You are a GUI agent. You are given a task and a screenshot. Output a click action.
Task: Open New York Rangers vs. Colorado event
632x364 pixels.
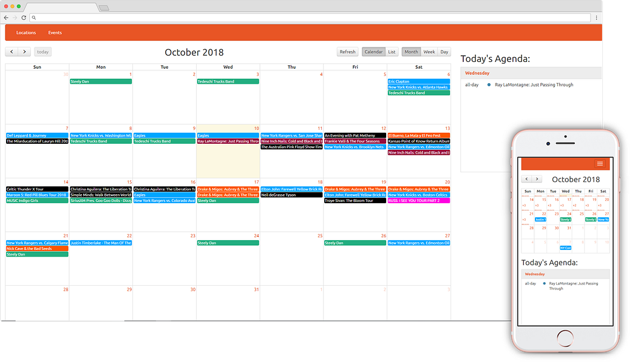tap(165, 200)
